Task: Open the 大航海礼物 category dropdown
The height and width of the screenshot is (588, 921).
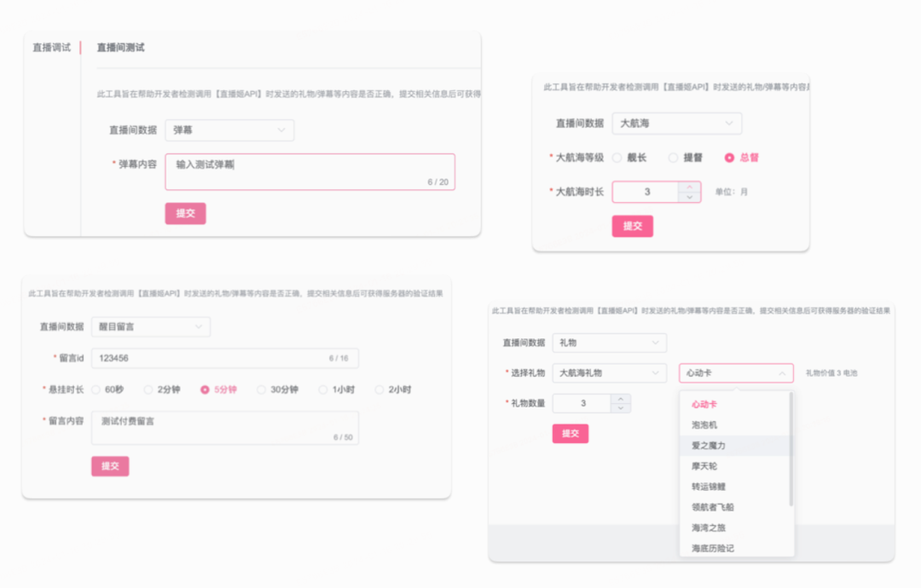Action: click(610, 373)
